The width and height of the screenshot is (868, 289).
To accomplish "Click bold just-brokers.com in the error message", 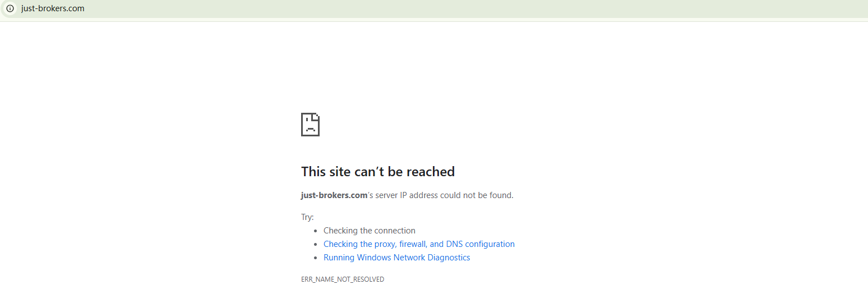I will coord(334,195).
